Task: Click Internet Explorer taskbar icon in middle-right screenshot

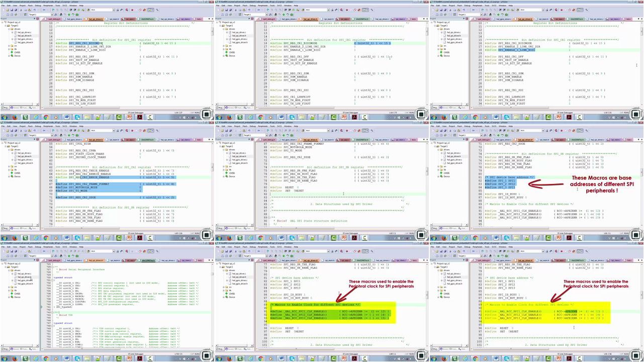Action: [x=465, y=238]
